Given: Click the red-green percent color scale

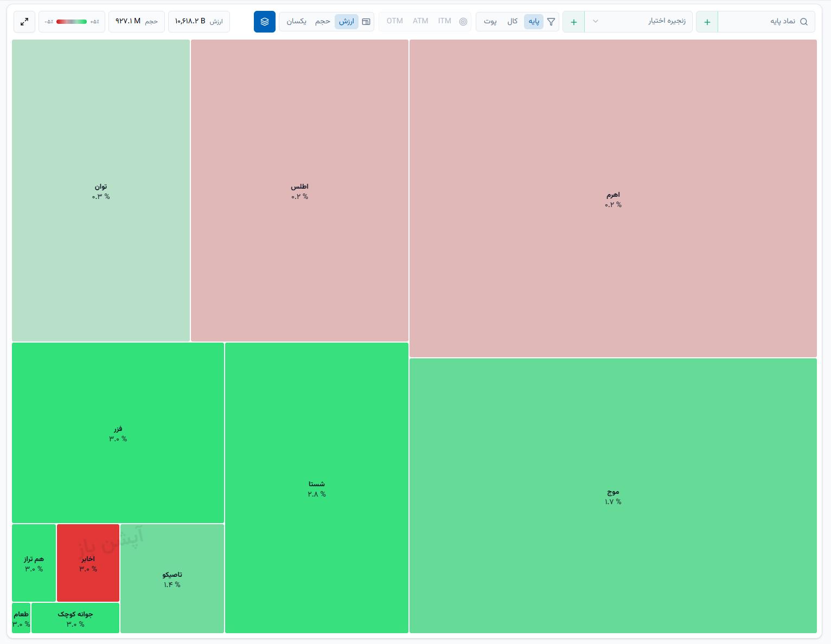Looking at the screenshot, I should [x=72, y=22].
